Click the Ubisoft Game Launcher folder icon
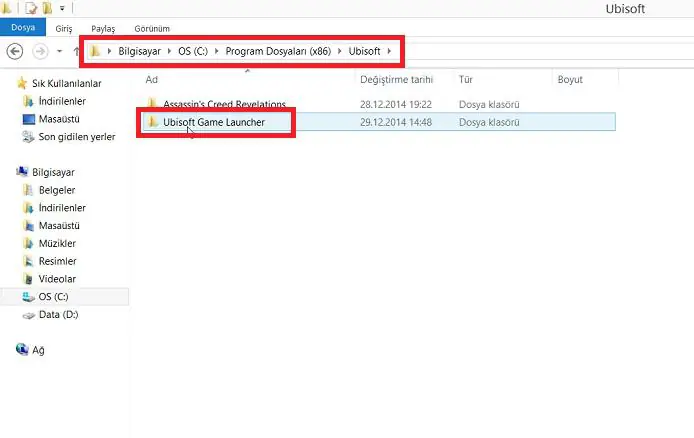 pyautogui.click(x=153, y=122)
